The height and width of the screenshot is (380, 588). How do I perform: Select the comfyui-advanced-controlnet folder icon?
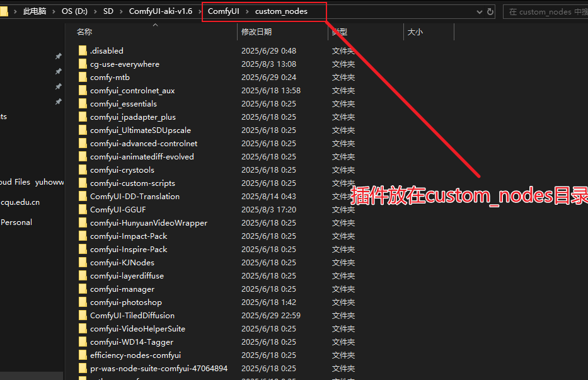[83, 143]
